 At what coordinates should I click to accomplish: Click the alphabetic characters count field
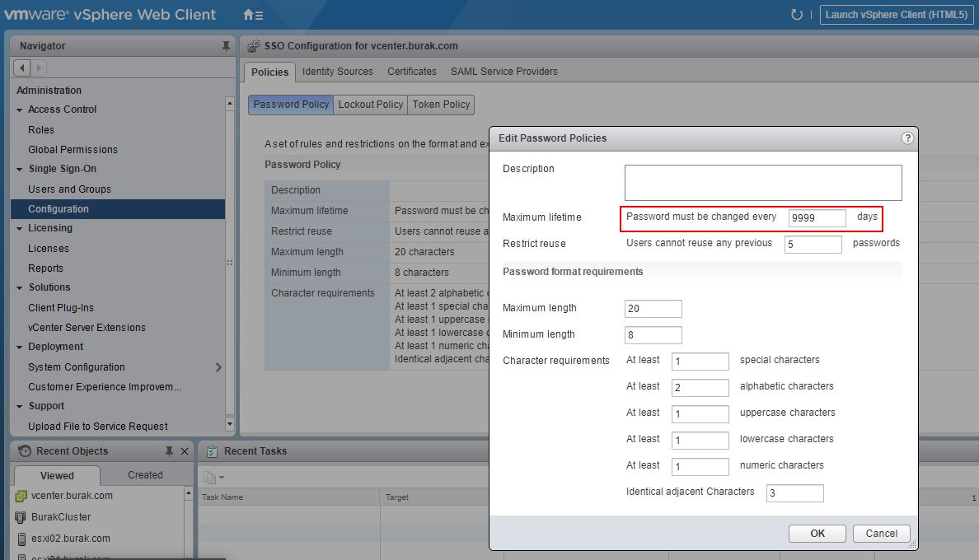700,387
